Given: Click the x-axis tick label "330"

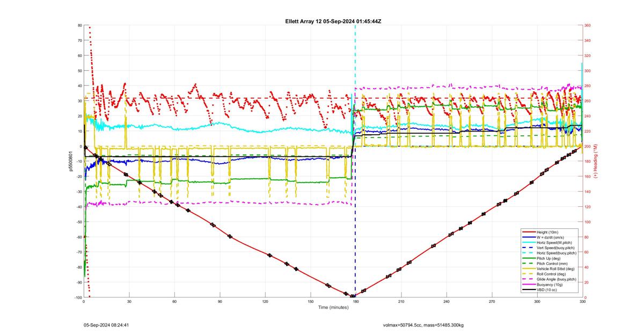Looking at the screenshot, I should point(582,302).
